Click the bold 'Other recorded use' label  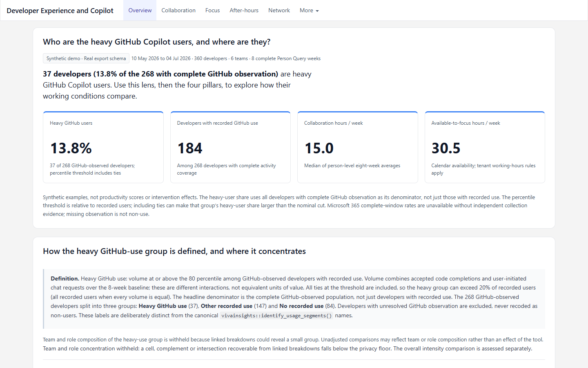[227, 306]
